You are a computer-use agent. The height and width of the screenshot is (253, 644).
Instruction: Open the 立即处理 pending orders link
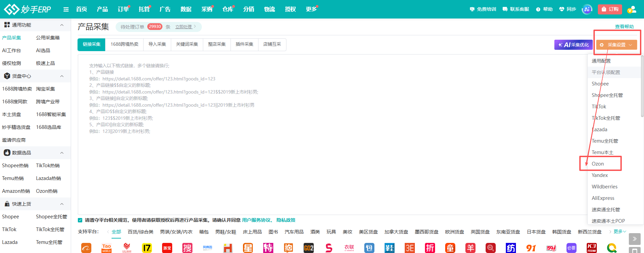[185, 27]
